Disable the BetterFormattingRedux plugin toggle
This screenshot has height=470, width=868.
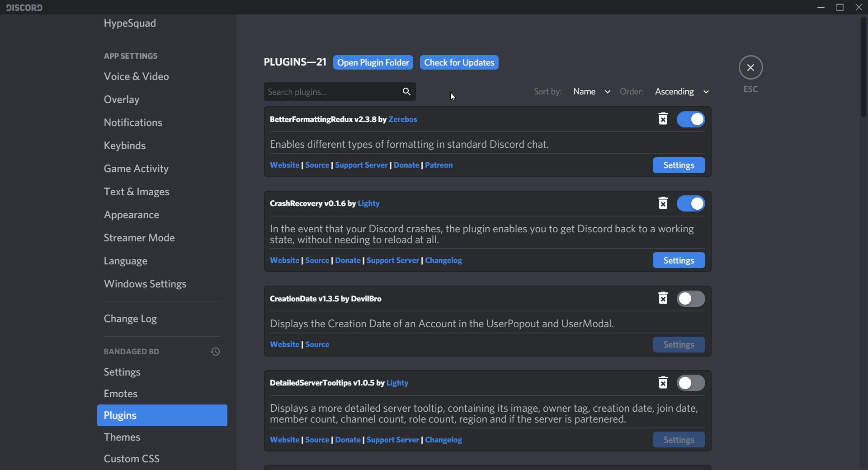click(x=690, y=119)
